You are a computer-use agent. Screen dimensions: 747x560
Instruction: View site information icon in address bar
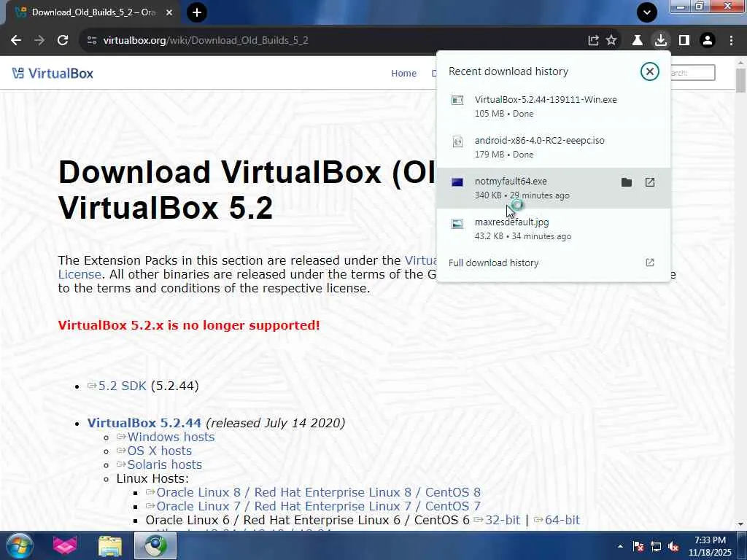tap(92, 40)
